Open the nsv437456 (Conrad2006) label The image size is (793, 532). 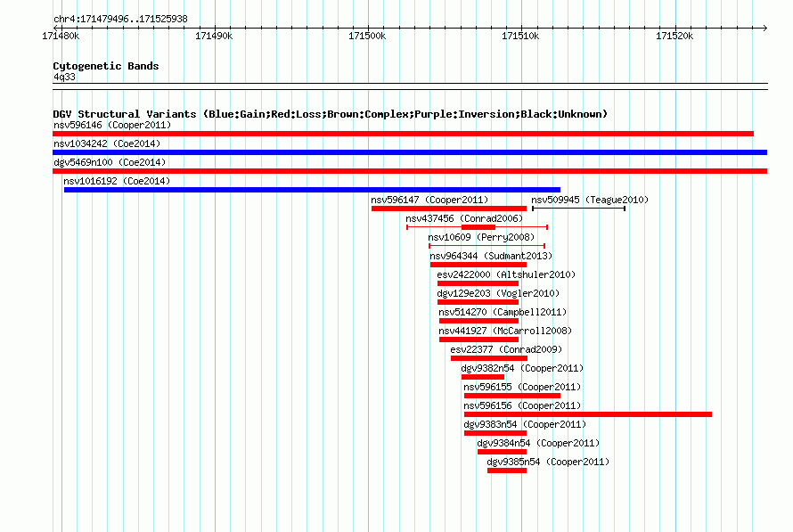(x=464, y=218)
